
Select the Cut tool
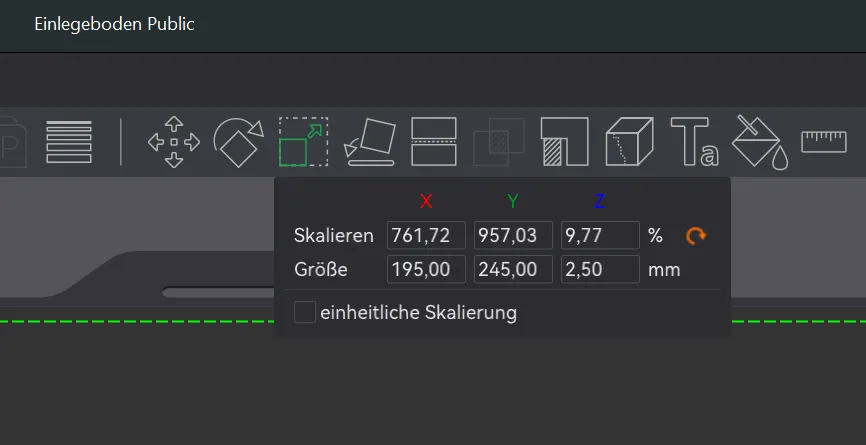pos(434,142)
